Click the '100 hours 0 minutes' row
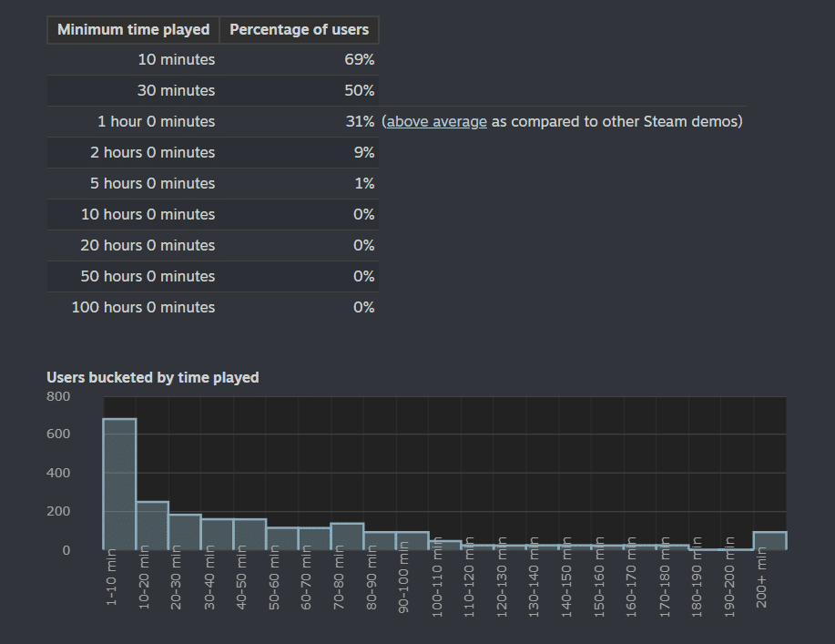 213,307
